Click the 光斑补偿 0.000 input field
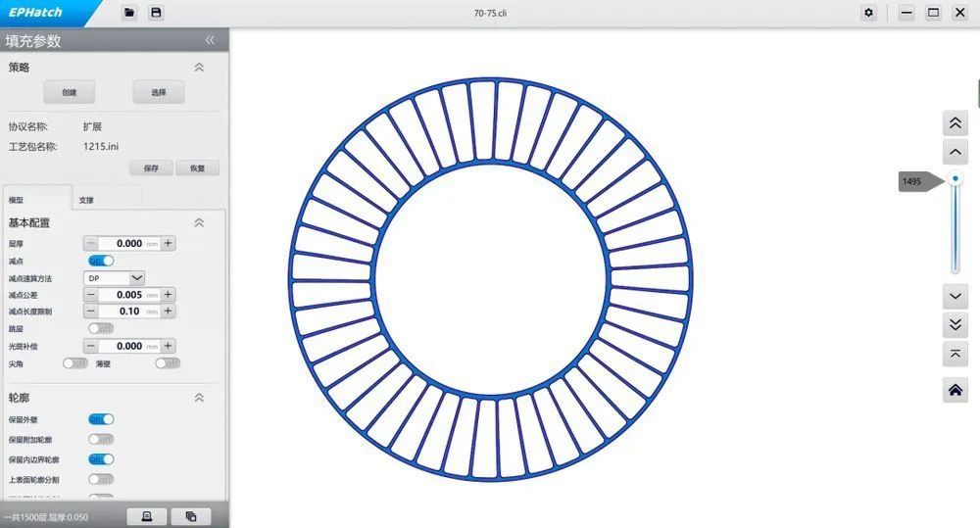 pos(129,346)
